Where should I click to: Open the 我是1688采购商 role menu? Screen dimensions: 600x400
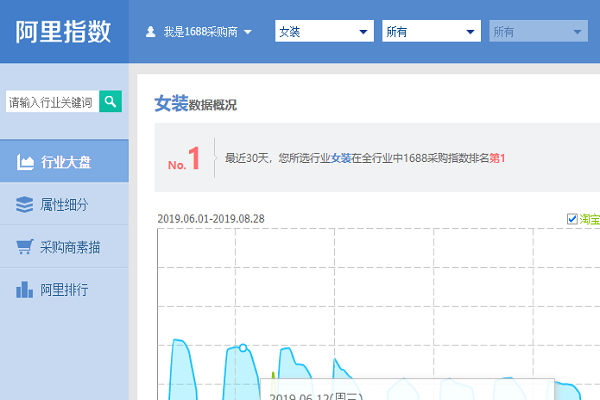point(199,31)
